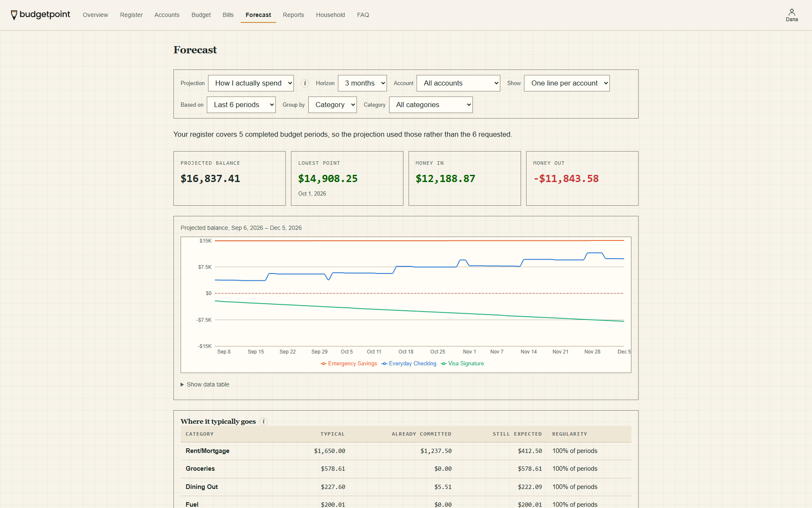Open the Budget tab
This screenshot has height=508, width=812.
[x=201, y=15]
